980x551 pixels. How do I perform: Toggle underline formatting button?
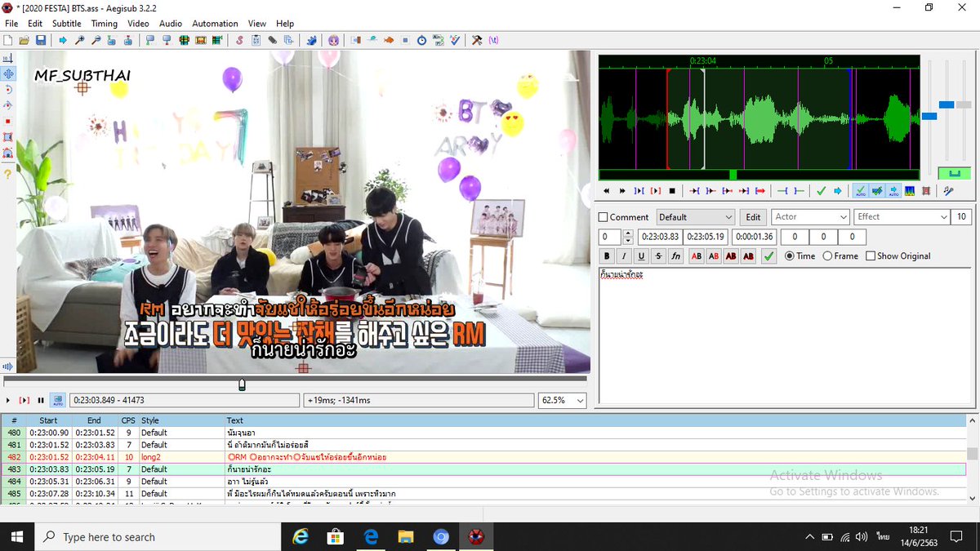pos(641,256)
